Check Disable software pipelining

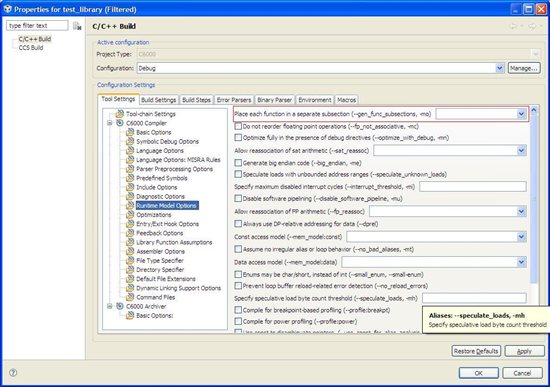tap(238, 198)
